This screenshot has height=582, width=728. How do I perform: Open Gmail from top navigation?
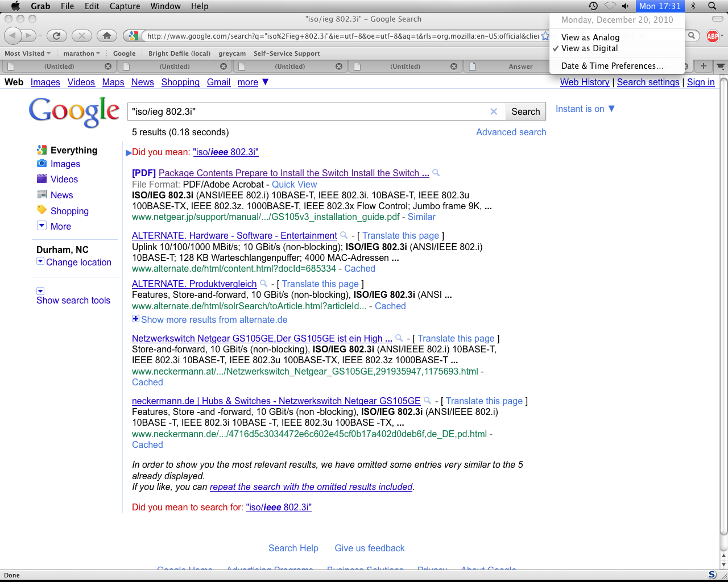[x=218, y=82]
